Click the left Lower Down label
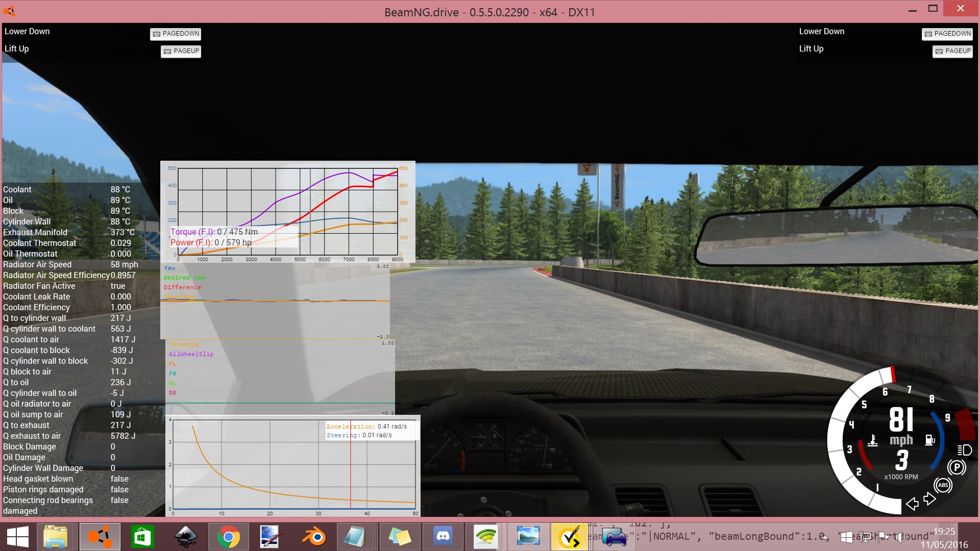980x551 pixels. (x=27, y=32)
